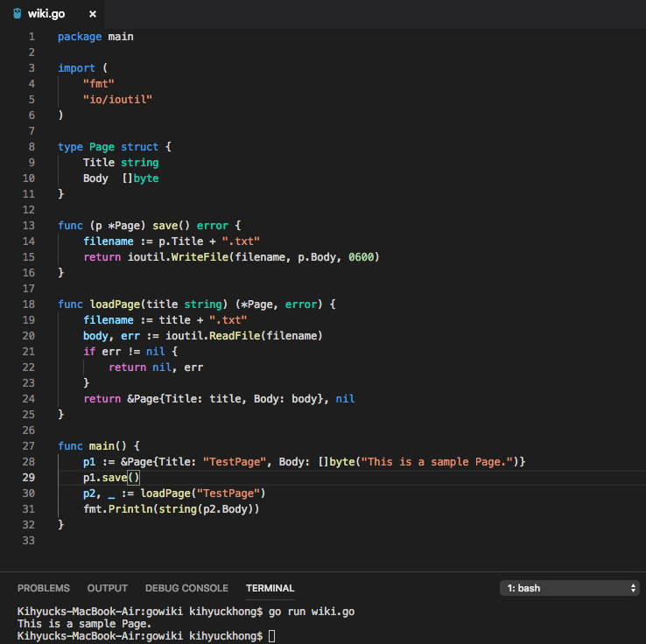
Task: Click line number 29 in the gutter
Action: (x=28, y=477)
